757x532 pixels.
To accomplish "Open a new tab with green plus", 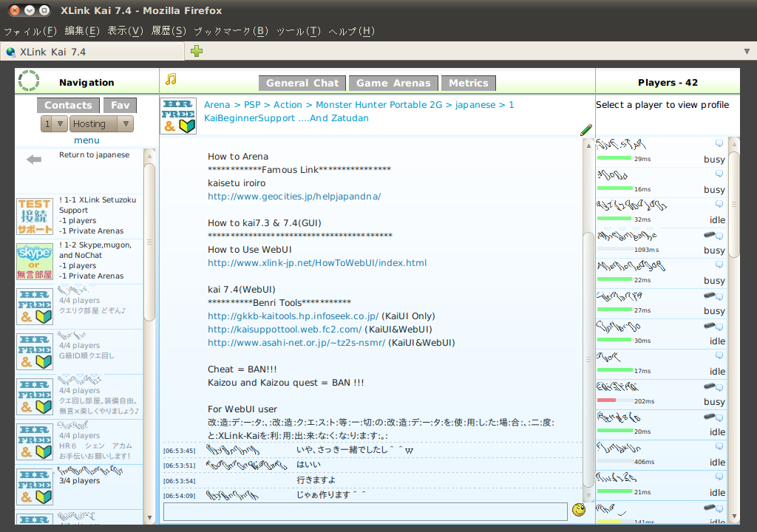I will coord(197,51).
